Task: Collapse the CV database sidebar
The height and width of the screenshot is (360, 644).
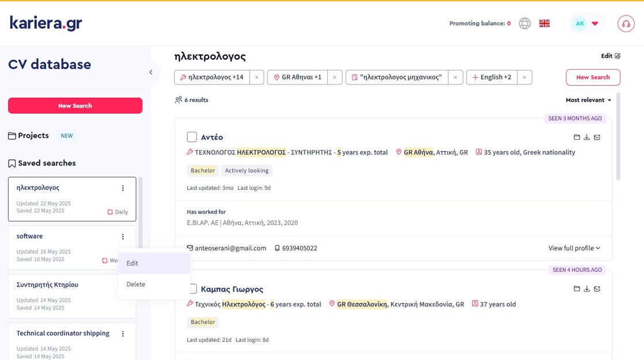Action: [151, 72]
